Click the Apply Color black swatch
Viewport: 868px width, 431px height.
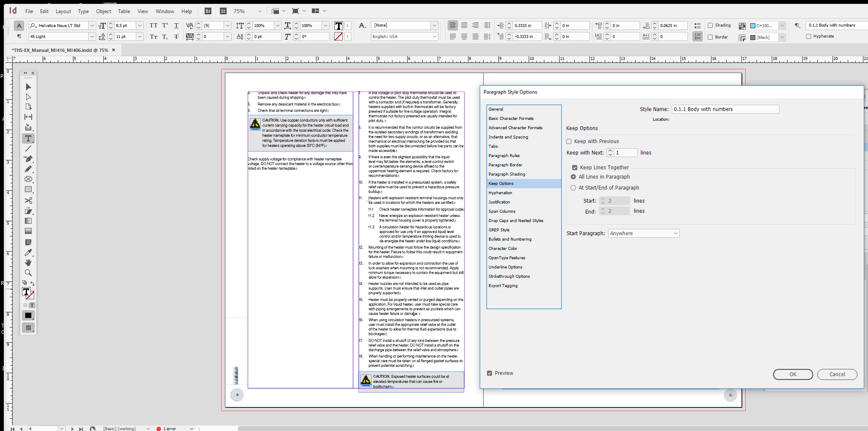tap(28, 315)
